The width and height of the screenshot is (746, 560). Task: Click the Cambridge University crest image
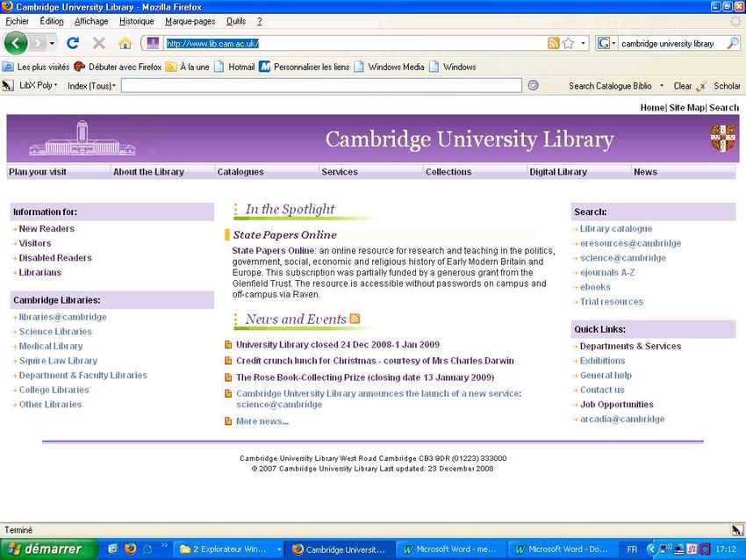point(722,138)
